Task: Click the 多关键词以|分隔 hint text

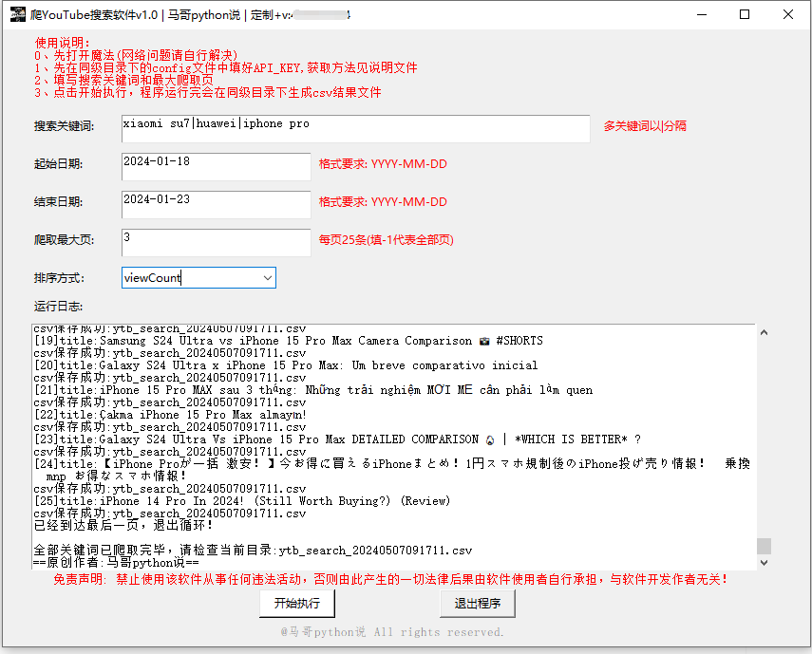Action: [645, 126]
